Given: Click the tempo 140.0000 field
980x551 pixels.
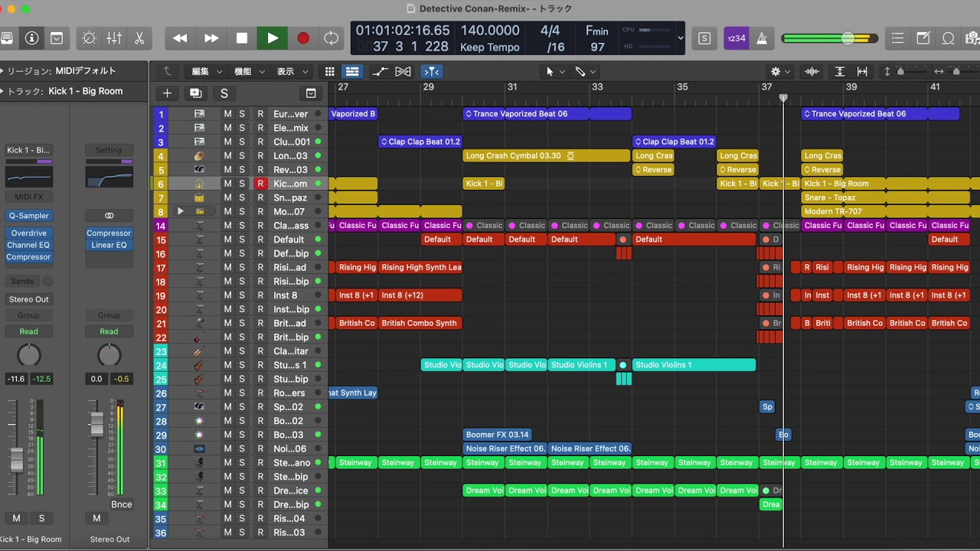Looking at the screenshot, I should 489,31.
